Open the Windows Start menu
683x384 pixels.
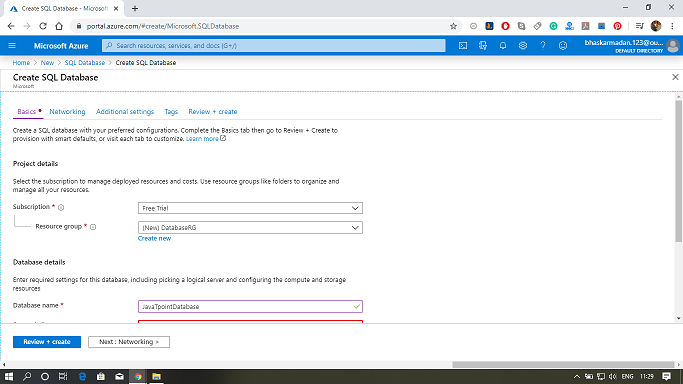pyautogui.click(x=9, y=377)
